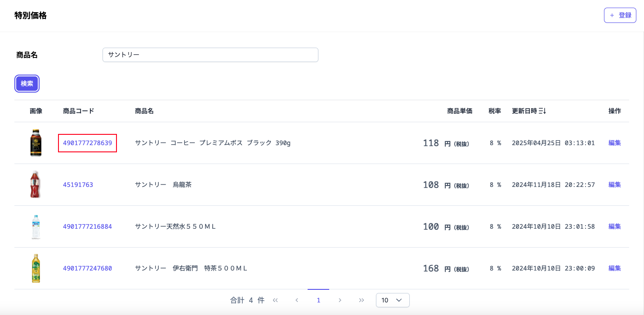This screenshot has height=315, width=644.
Task: Click the 画像 column header
Action: pyautogui.click(x=36, y=111)
